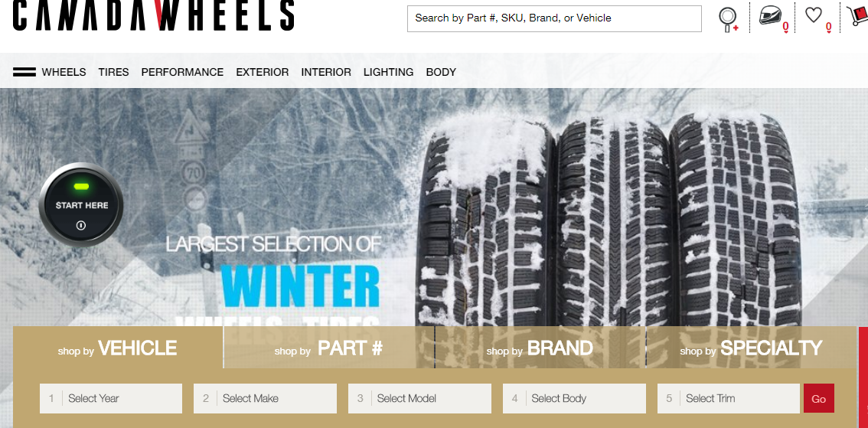868x428 pixels.
Task: Switch to shop by PART # tab
Action: 329,348
